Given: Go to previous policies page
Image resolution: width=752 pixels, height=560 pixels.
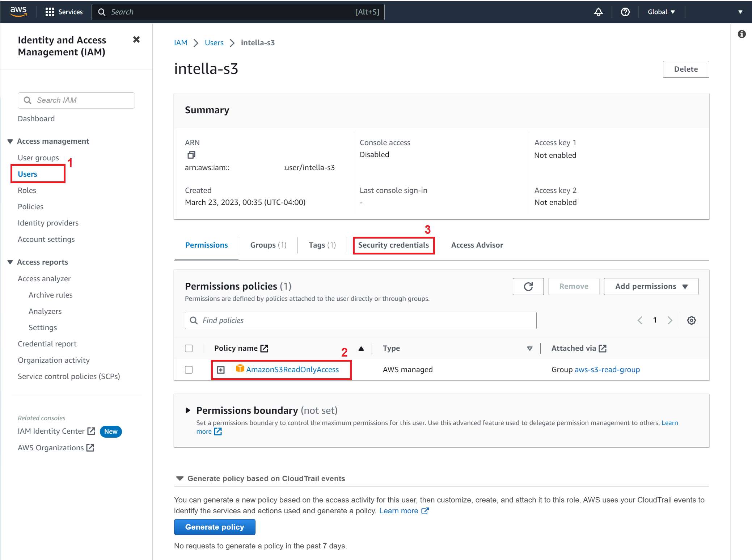Looking at the screenshot, I should 640,320.
